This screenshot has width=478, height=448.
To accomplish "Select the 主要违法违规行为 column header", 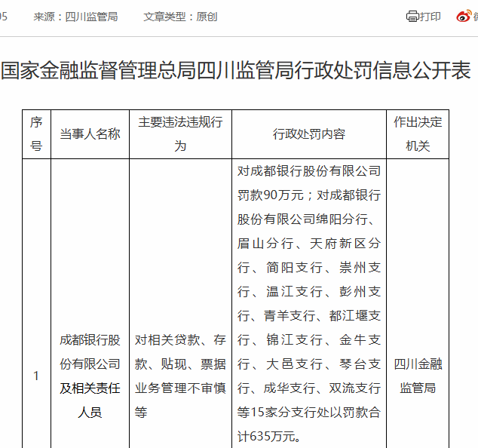I will 180,134.
